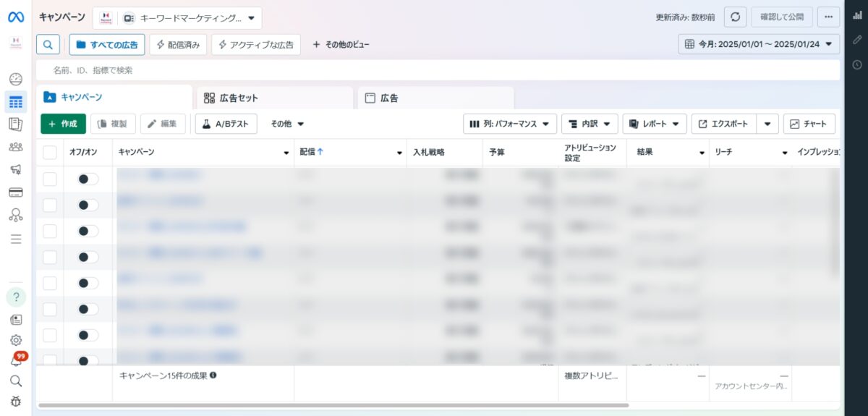Open settings gear in left sidebar
This screenshot has width=868, height=416.
[16, 340]
